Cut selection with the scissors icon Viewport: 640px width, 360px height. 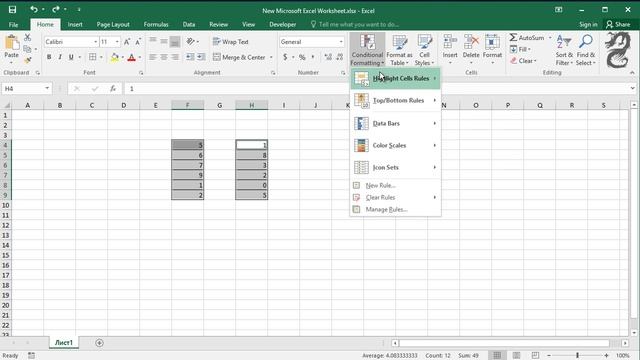[x=27, y=38]
